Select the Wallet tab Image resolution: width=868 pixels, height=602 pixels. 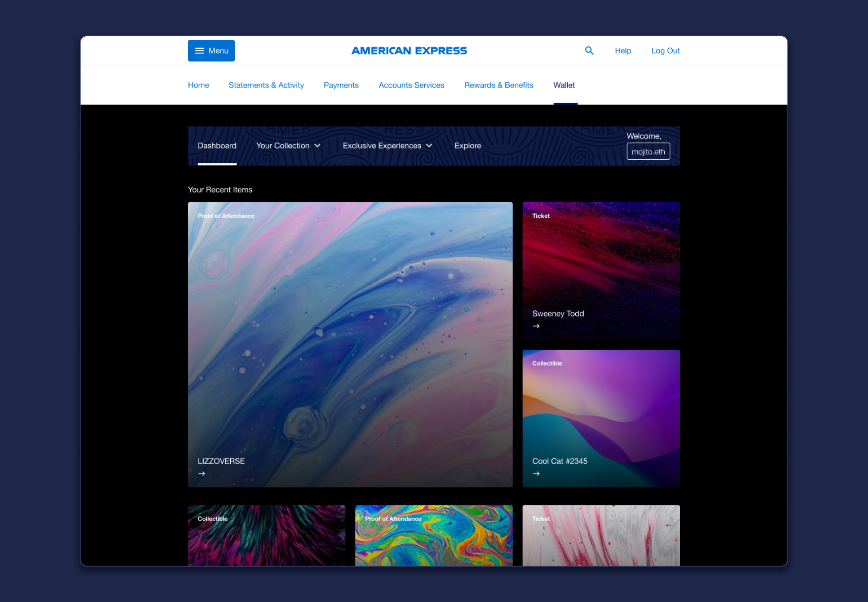click(x=564, y=85)
